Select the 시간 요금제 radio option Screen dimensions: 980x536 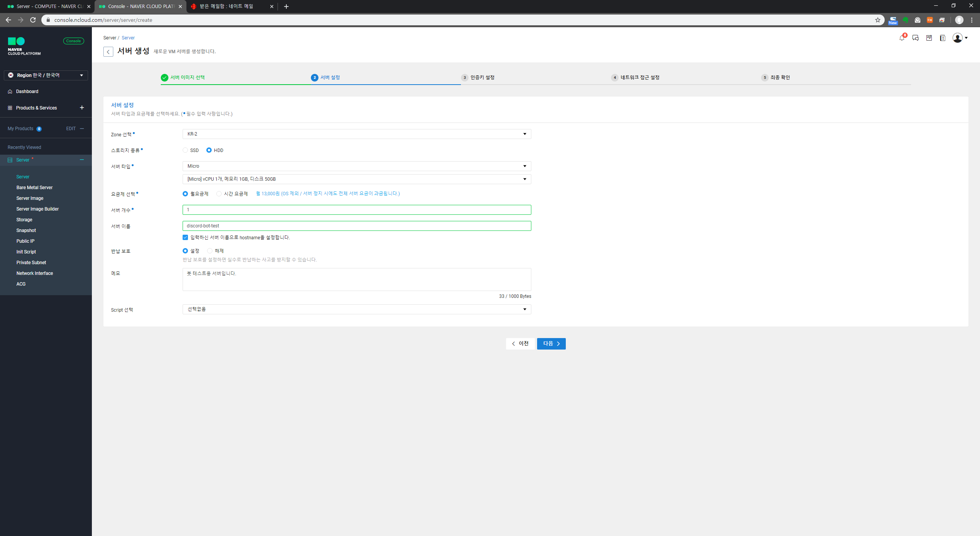click(x=219, y=194)
